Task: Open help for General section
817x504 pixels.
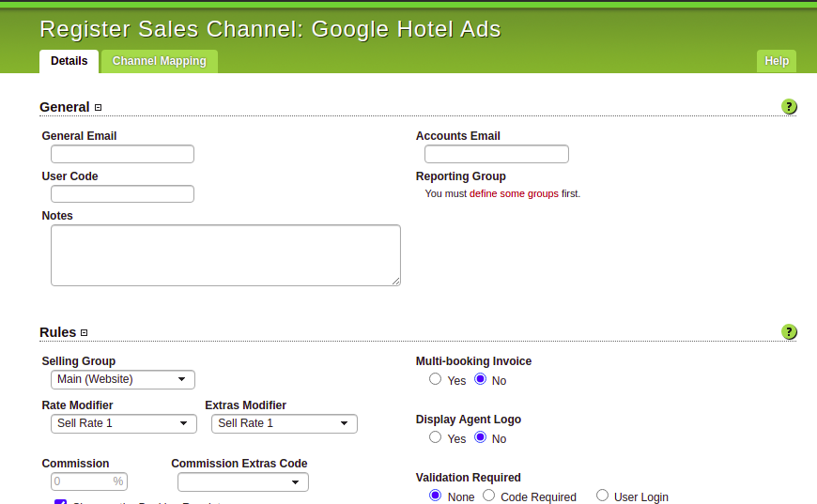Action: tap(789, 107)
